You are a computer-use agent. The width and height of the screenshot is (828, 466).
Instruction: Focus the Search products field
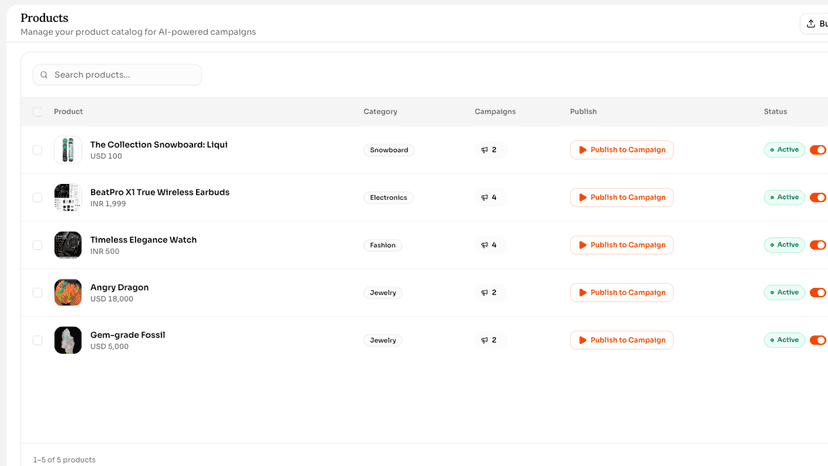click(x=117, y=75)
